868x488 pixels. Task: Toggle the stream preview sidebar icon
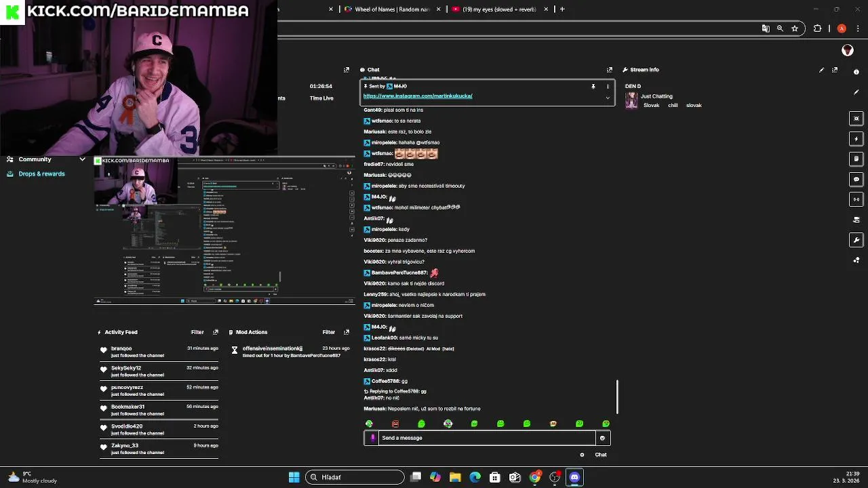(856, 119)
